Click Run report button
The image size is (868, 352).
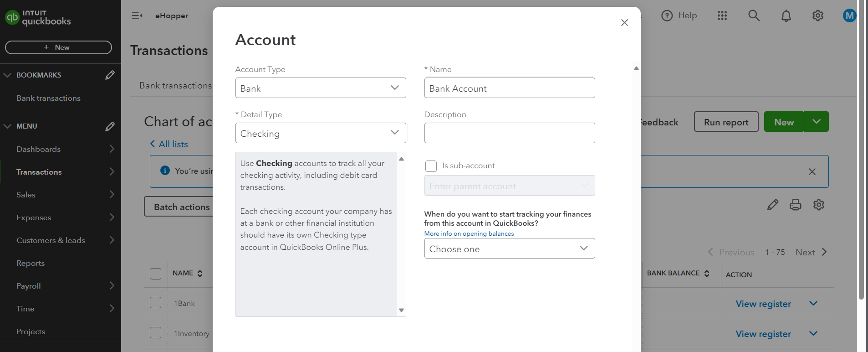726,122
